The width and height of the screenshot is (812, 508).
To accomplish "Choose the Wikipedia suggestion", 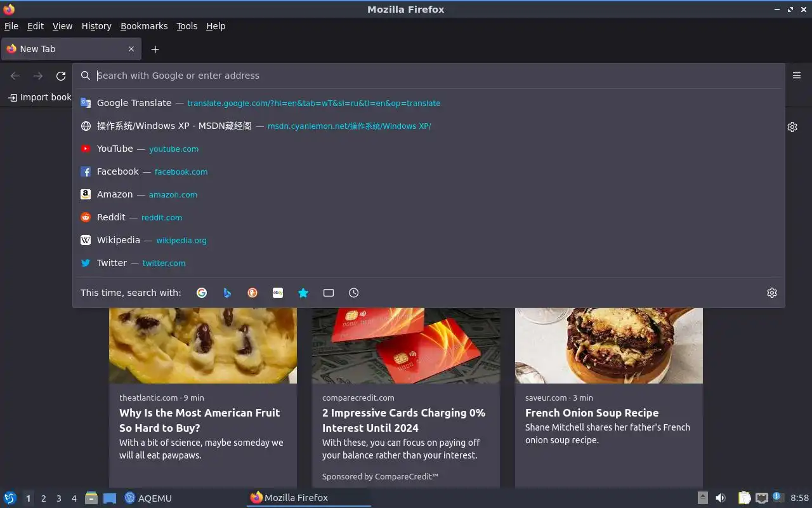I will [x=429, y=240].
